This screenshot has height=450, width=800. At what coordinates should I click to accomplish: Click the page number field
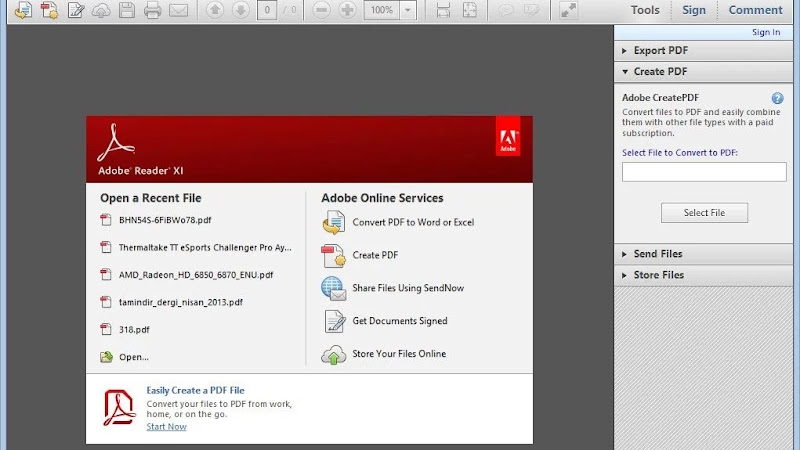[x=267, y=10]
